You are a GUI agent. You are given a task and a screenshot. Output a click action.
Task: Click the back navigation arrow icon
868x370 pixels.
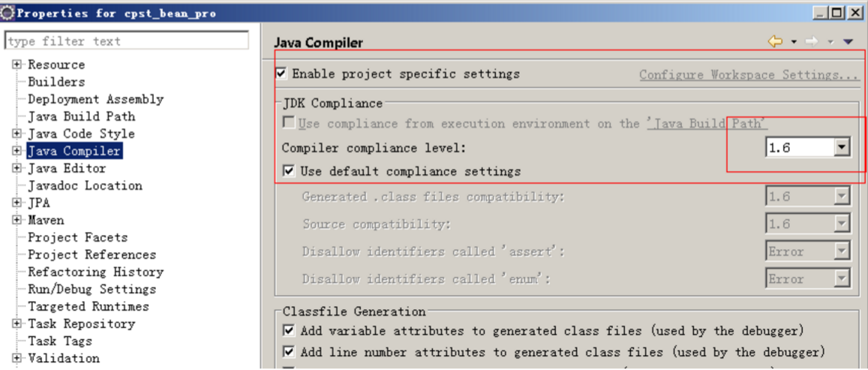click(x=776, y=41)
